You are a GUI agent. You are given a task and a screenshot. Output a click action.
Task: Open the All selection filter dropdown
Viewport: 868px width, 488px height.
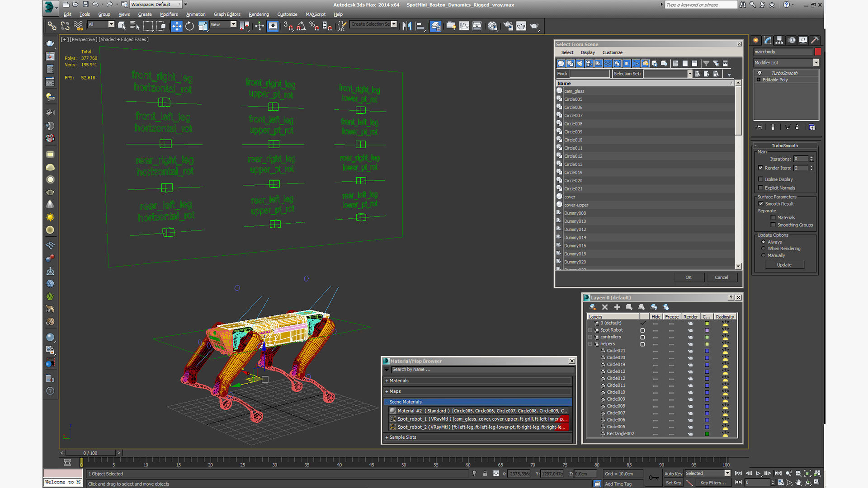click(111, 24)
